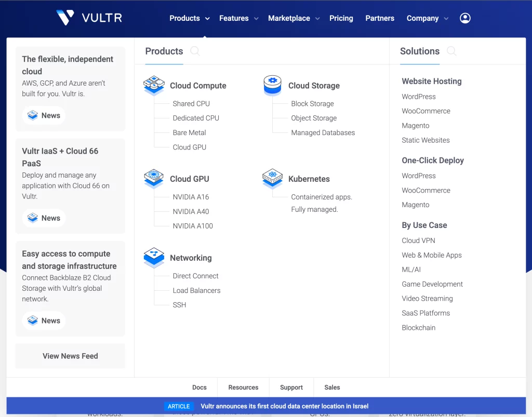The width and height of the screenshot is (532, 417).
Task: Click the search icon next to Solutions
Action: pyautogui.click(x=451, y=51)
